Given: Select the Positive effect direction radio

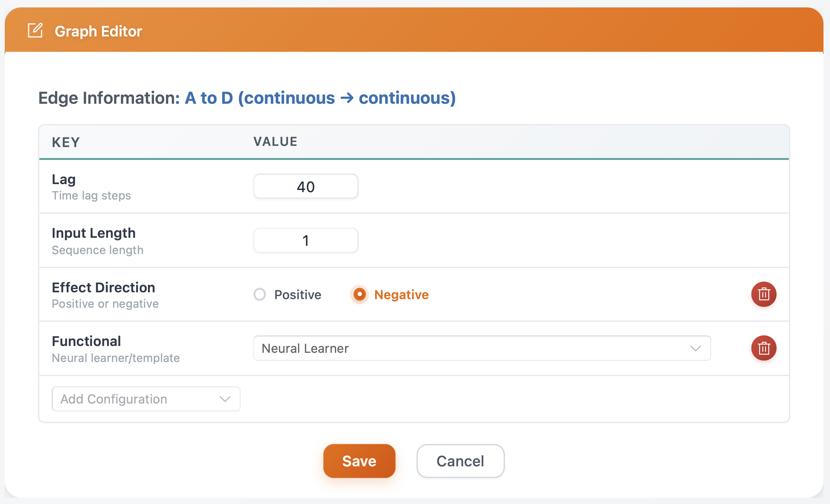Looking at the screenshot, I should [x=260, y=294].
